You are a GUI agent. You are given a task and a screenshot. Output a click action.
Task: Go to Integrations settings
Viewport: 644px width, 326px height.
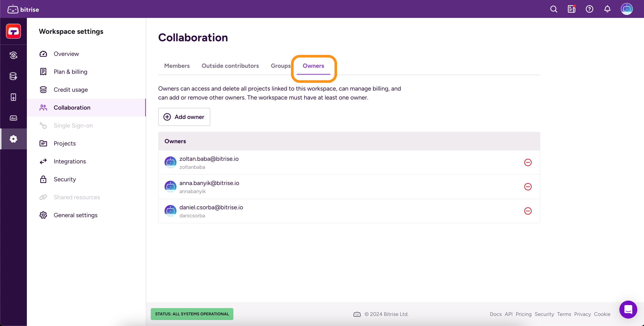[x=70, y=161]
